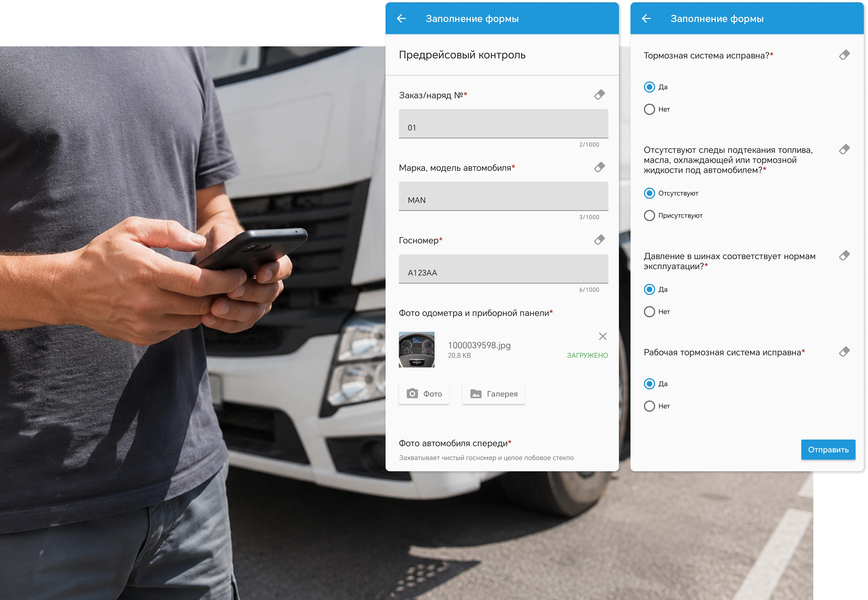Click the Заказ/наряд № label

433,95
